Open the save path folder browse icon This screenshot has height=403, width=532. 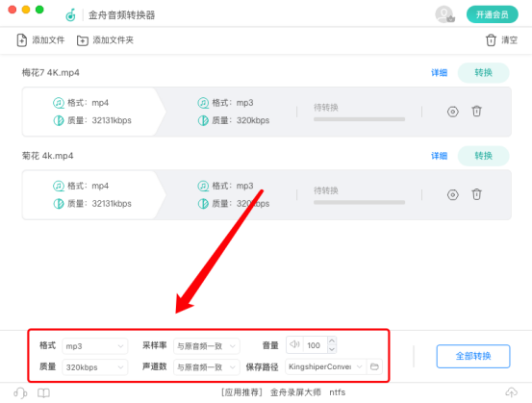tap(374, 366)
